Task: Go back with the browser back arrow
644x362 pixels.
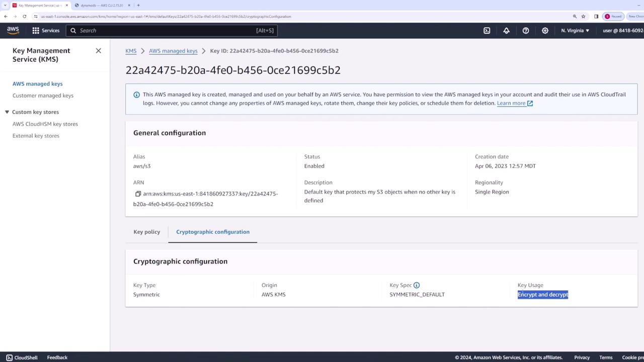Action: (x=6, y=17)
